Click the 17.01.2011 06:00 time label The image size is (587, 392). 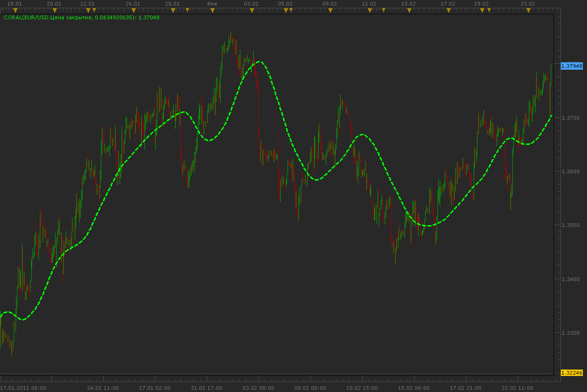coord(23,388)
